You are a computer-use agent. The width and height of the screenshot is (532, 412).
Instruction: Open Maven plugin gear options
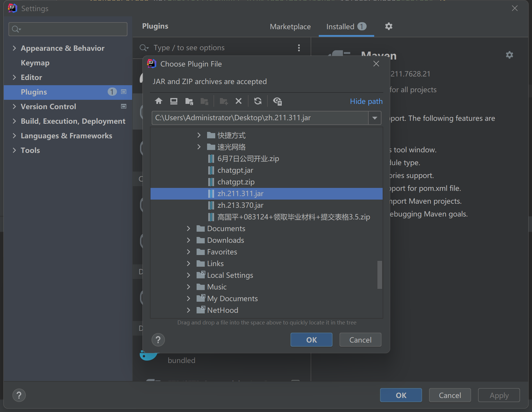tap(509, 55)
